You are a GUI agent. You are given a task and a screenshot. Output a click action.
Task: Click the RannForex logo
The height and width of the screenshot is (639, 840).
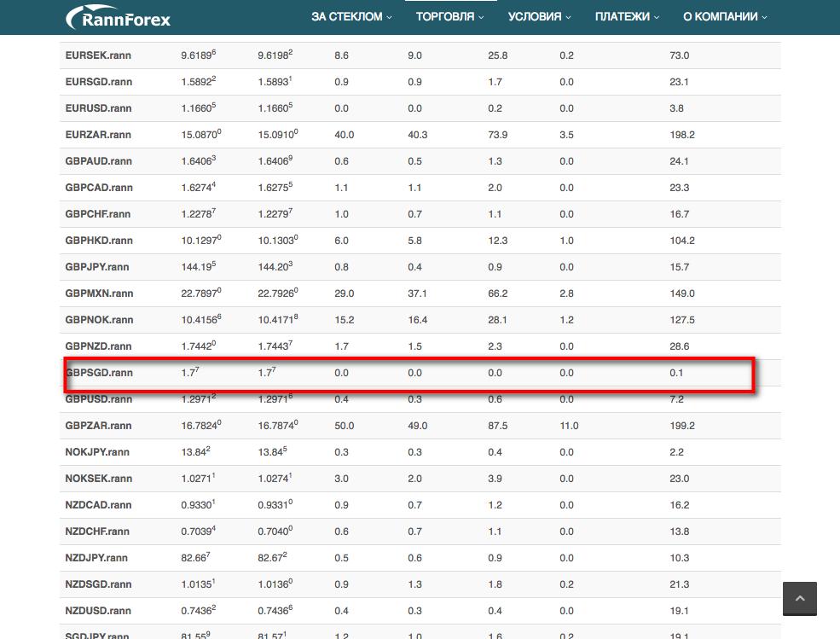point(118,18)
